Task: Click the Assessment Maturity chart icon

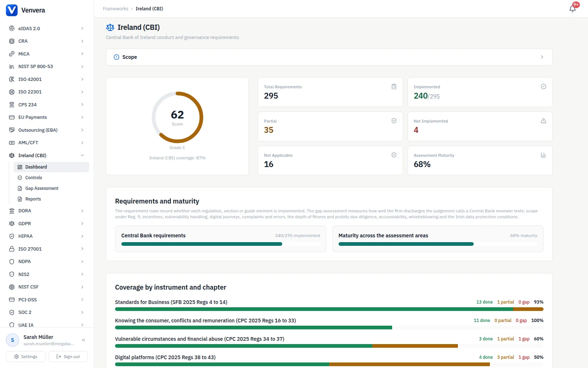Action: coord(544,155)
